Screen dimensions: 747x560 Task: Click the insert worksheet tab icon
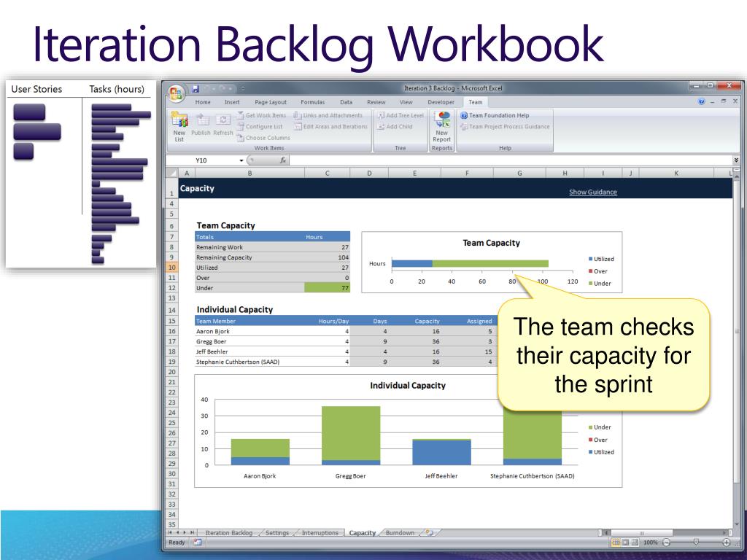(429, 533)
